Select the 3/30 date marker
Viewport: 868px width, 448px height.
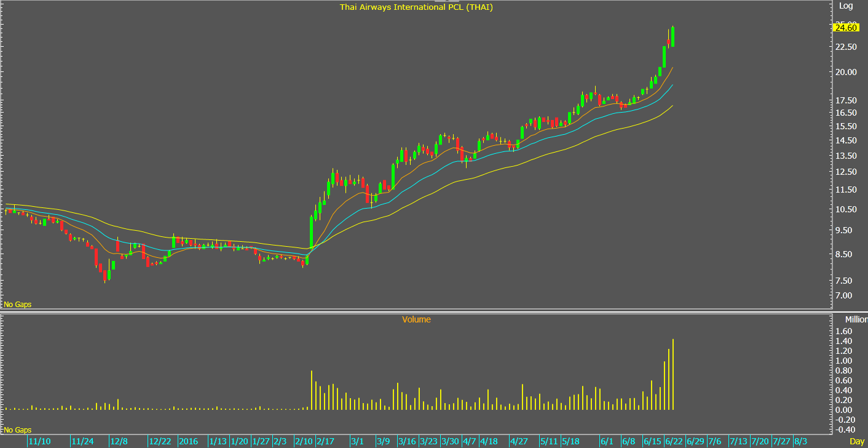click(449, 442)
